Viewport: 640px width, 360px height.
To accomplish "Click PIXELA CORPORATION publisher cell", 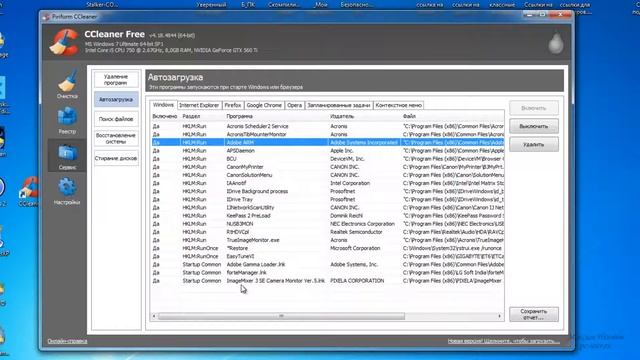I will (357, 281).
